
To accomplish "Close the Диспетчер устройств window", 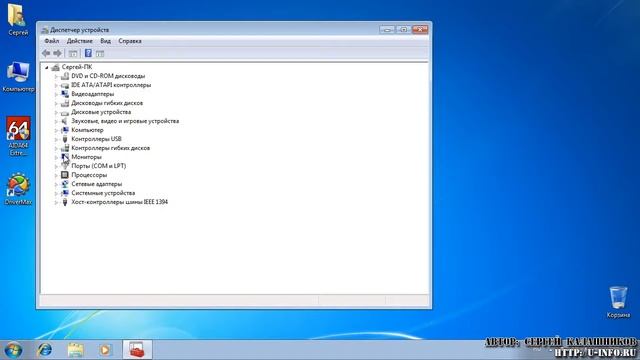I will [420, 29].
